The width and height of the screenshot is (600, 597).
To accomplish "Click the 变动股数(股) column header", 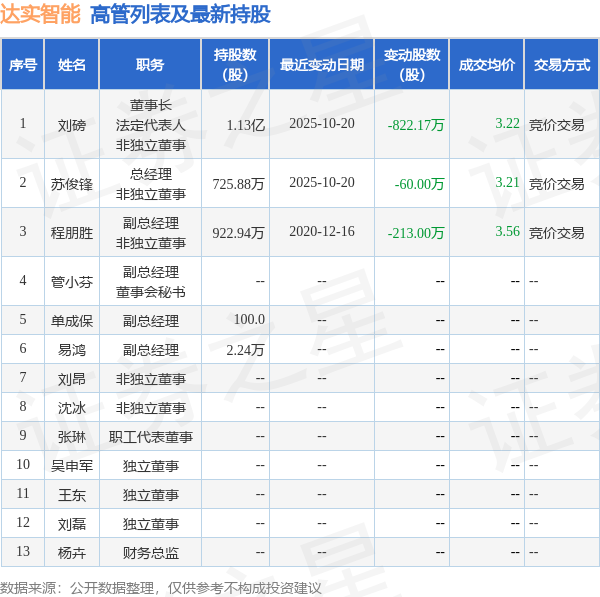I will pos(411,64).
